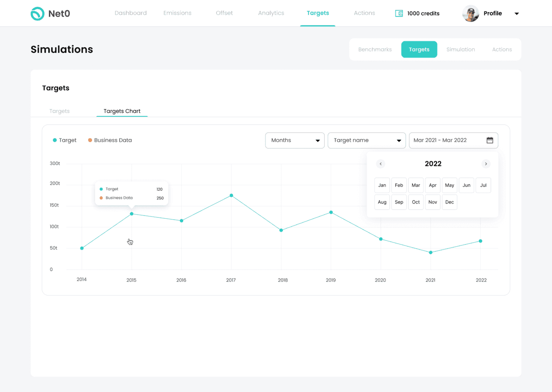This screenshot has height=392, width=552.
Task: Switch to the Benchmarks section tab
Action: pyautogui.click(x=375, y=50)
